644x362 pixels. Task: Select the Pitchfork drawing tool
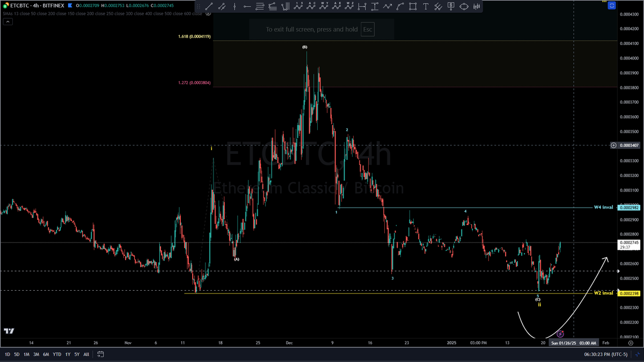[x=286, y=6]
